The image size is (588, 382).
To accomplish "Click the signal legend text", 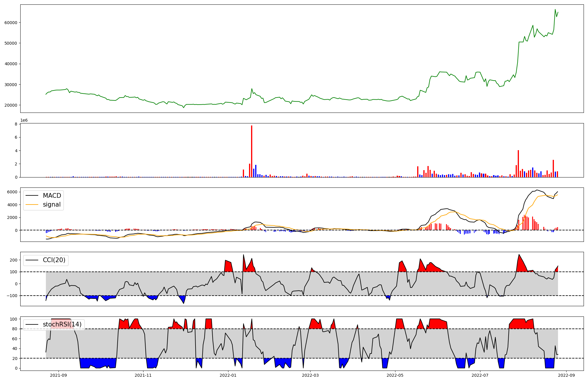I will pyautogui.click(x=51, y=205).
